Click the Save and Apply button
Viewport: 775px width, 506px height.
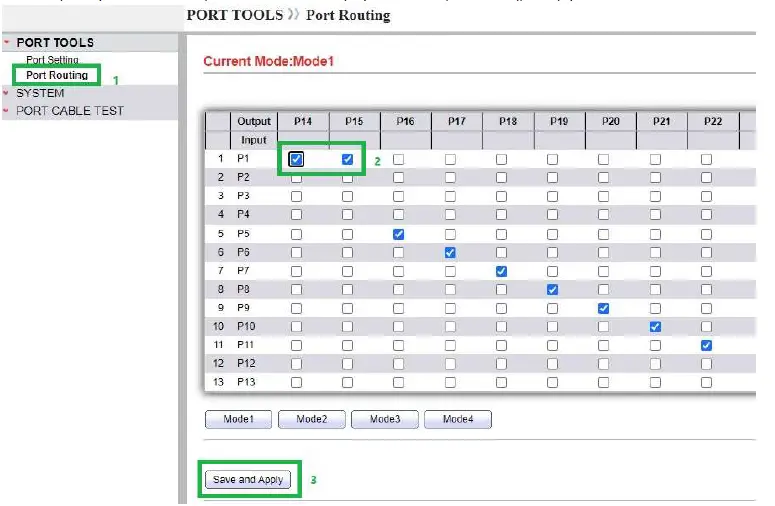click(x=248, y=480)
